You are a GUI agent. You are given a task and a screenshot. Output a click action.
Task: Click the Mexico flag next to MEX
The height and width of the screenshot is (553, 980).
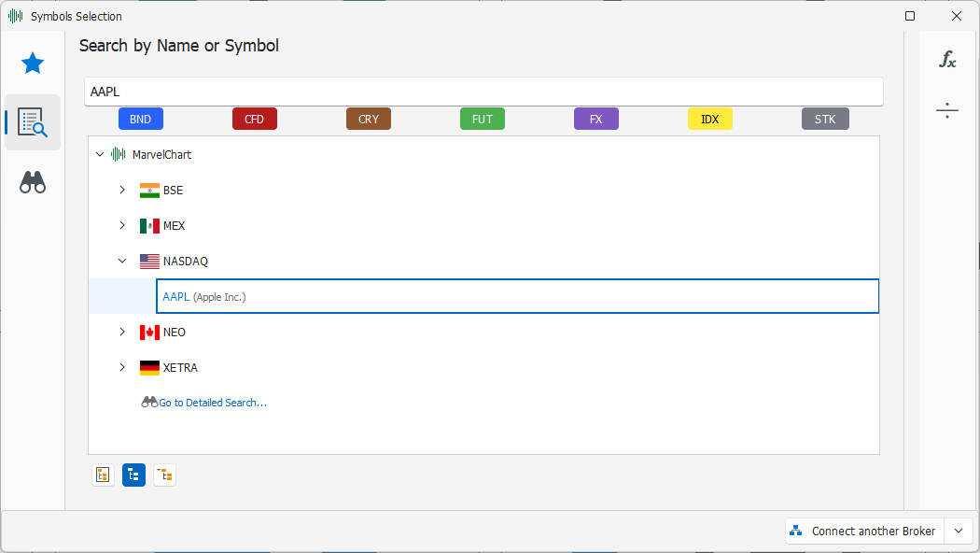pyautogui.click(x=149, y=226)
